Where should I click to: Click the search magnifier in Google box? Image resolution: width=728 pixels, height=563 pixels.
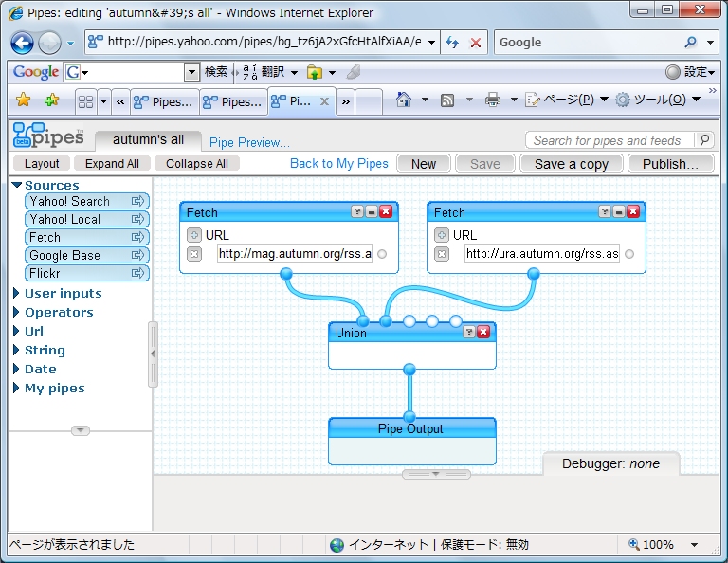[691, 43]
